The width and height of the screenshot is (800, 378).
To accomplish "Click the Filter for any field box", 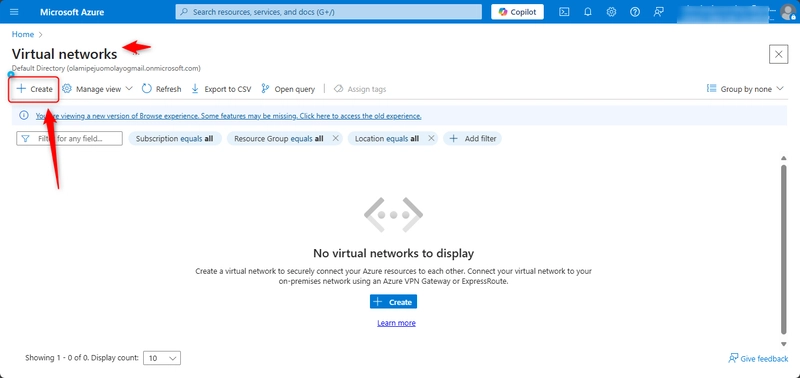I will (69, 138).
